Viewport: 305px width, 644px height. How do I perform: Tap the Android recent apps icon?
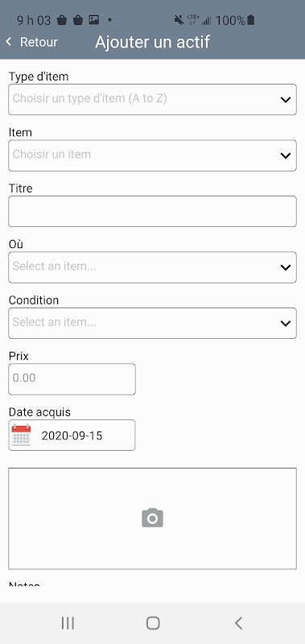pyautogui.click(x=68, y=623)
